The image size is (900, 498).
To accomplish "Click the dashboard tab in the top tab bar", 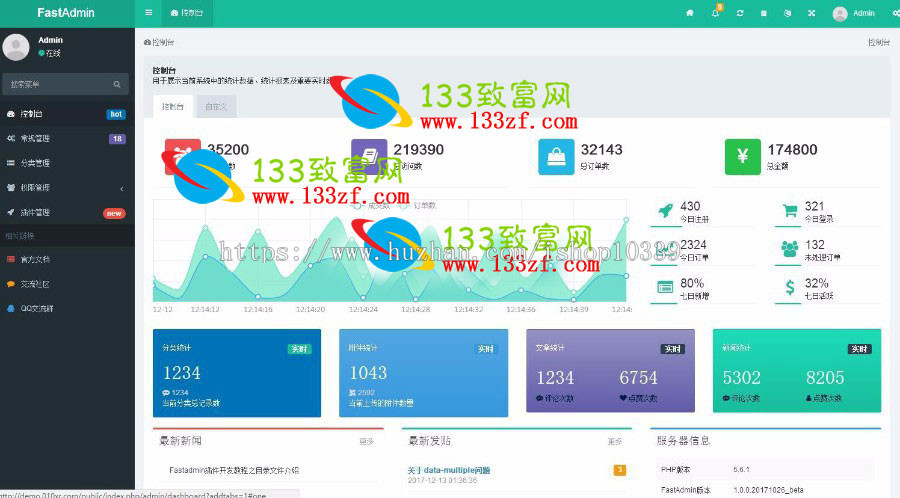I will (x=187, y=13).
